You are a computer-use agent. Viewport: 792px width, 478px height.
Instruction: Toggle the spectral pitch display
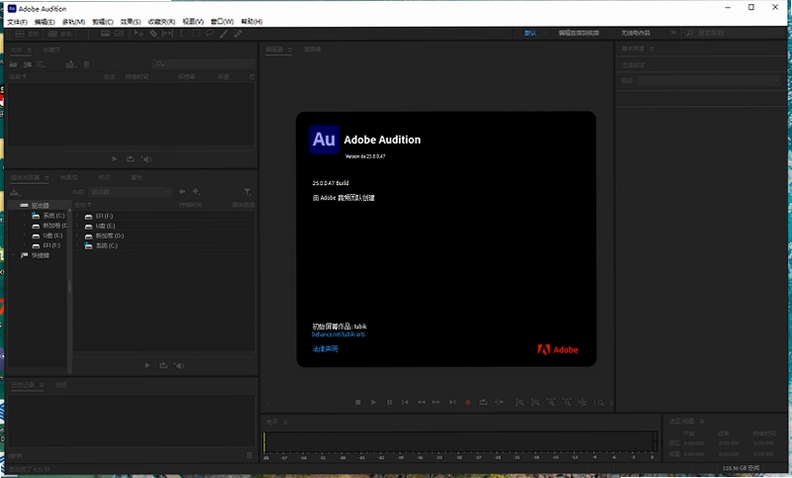tap(119, 34)
